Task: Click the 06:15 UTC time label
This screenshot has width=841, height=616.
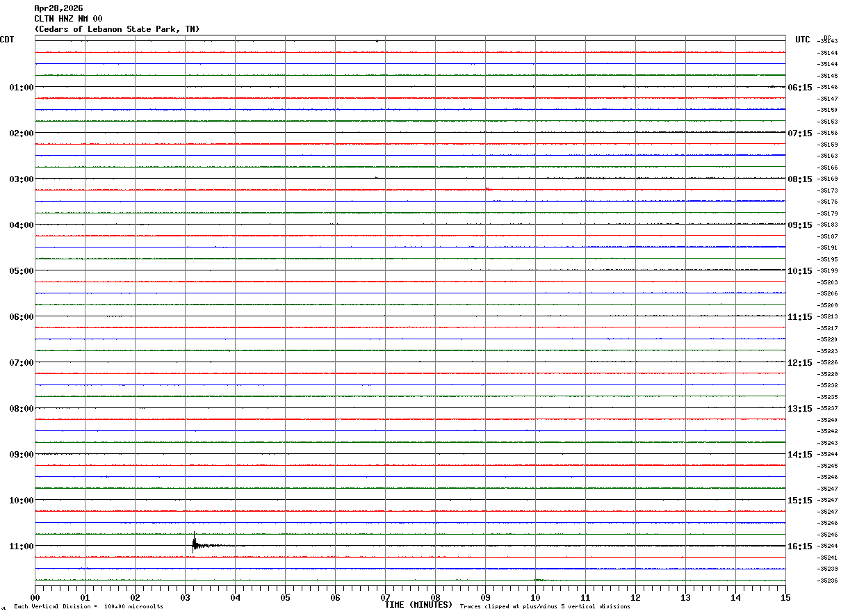Action: click(800, 88)
